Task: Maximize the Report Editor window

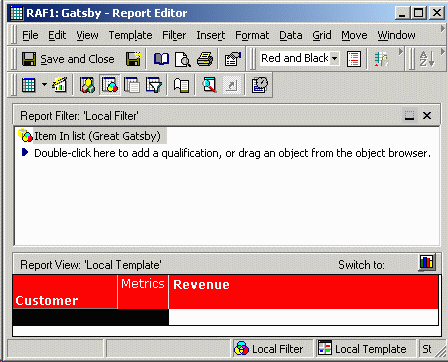Action: [x=419, y=13]
